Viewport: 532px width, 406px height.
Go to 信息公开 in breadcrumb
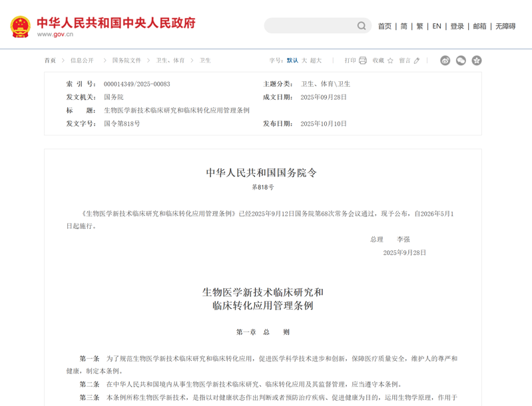pos(82,61)
